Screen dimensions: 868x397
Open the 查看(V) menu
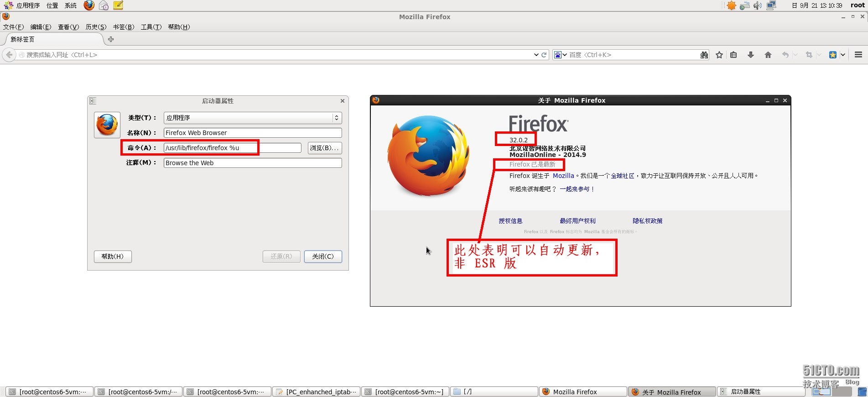pos(68,27)
